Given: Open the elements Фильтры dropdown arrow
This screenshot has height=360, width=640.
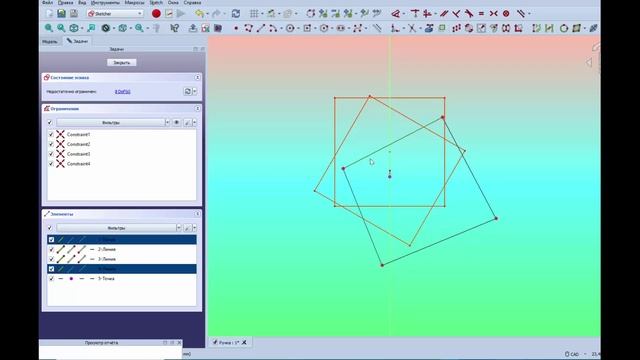Looking at the screenshot, I should point(178,228).
